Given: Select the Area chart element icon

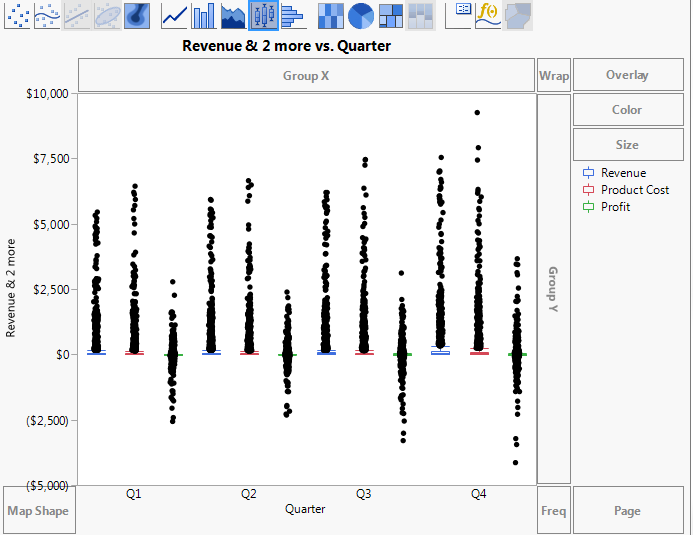Looking at the screenshot, I should pyautogui.click(x=234, y=15).
